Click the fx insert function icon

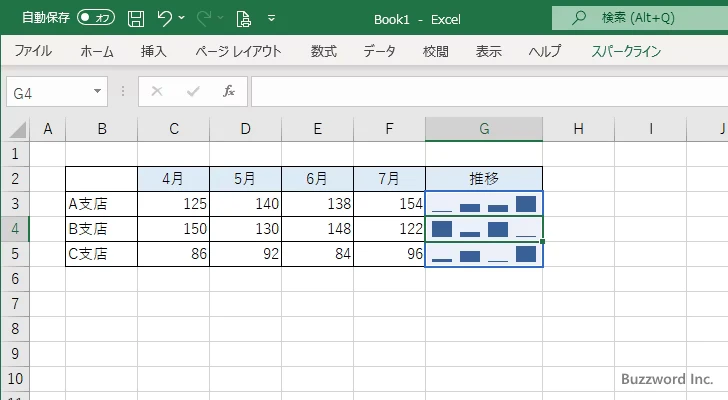pos(228,91)
